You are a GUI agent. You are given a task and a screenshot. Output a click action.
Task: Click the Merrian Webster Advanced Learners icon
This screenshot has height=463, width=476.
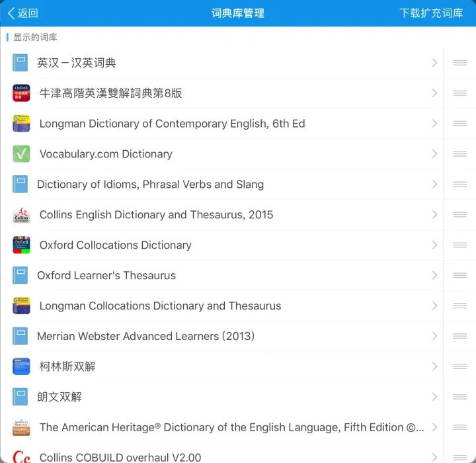(20, 336)
